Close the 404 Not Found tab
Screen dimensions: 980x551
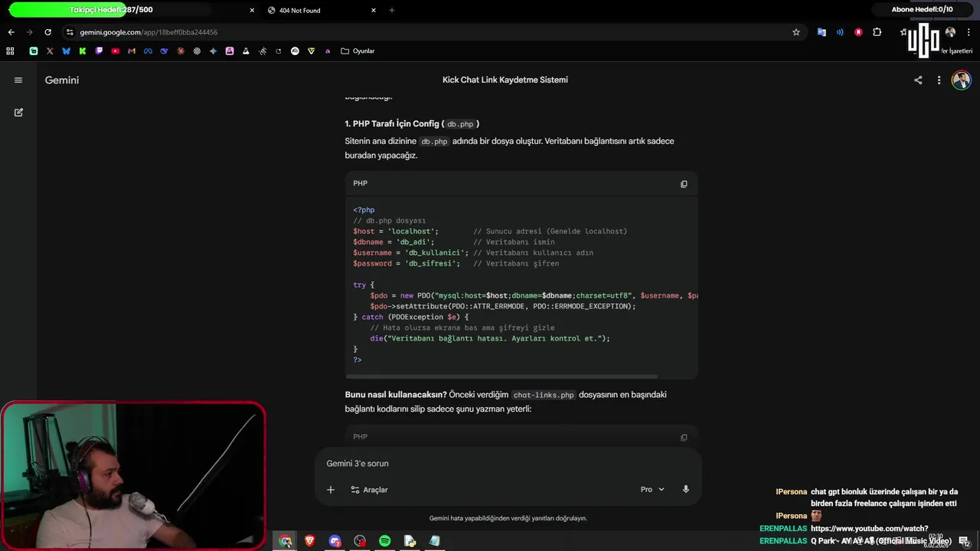coord(374,11)
